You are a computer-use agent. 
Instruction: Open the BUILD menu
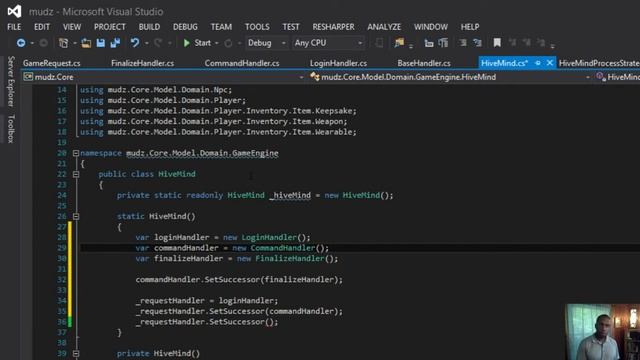[x=149, y=27]
